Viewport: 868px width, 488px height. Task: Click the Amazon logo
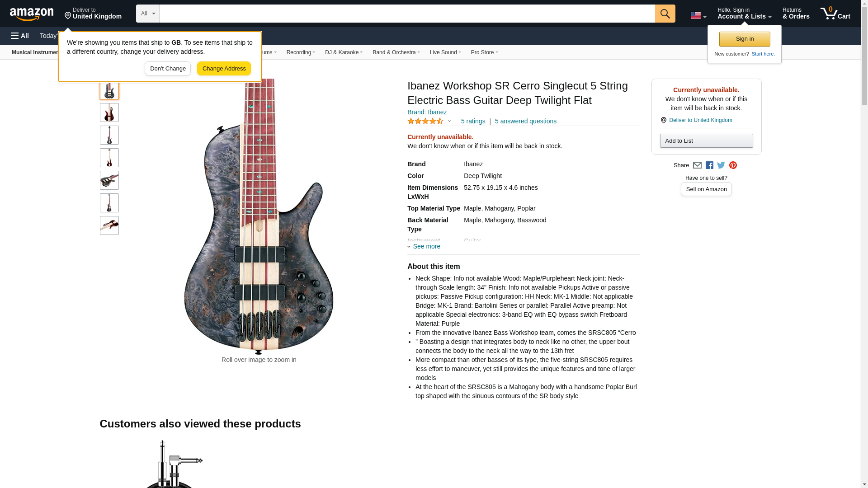(x=32, y=14)
